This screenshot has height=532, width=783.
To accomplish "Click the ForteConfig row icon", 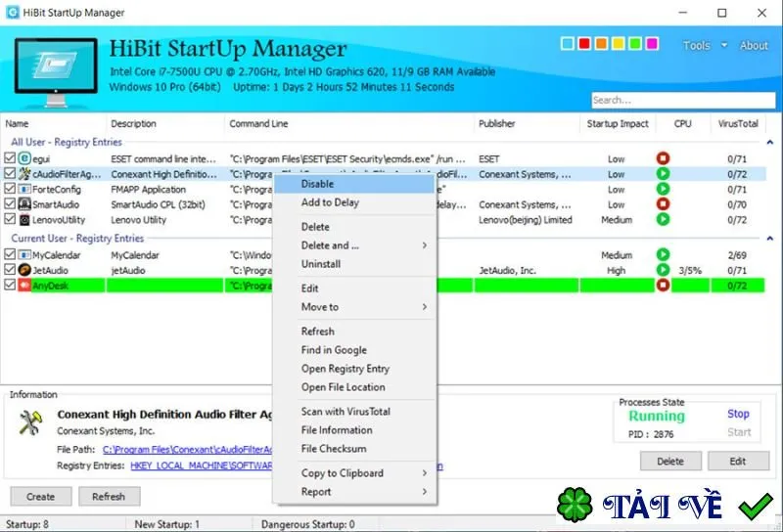I will (x=24, y=189).
